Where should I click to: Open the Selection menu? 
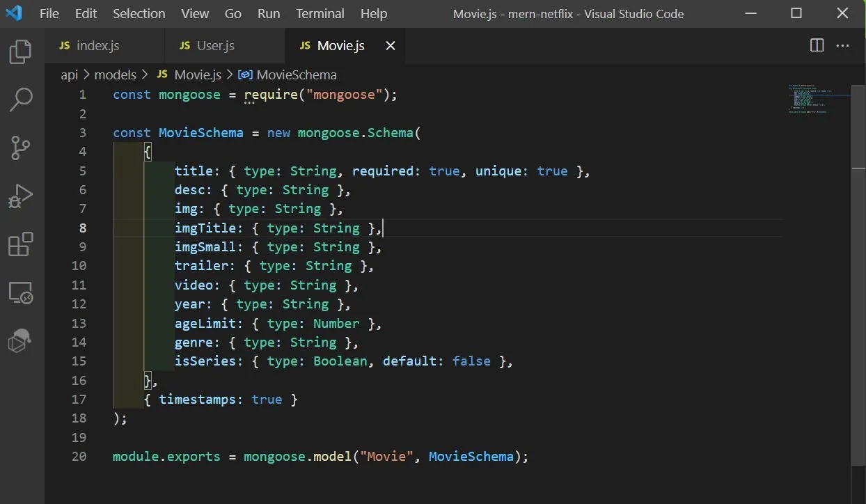coord(139,13)
